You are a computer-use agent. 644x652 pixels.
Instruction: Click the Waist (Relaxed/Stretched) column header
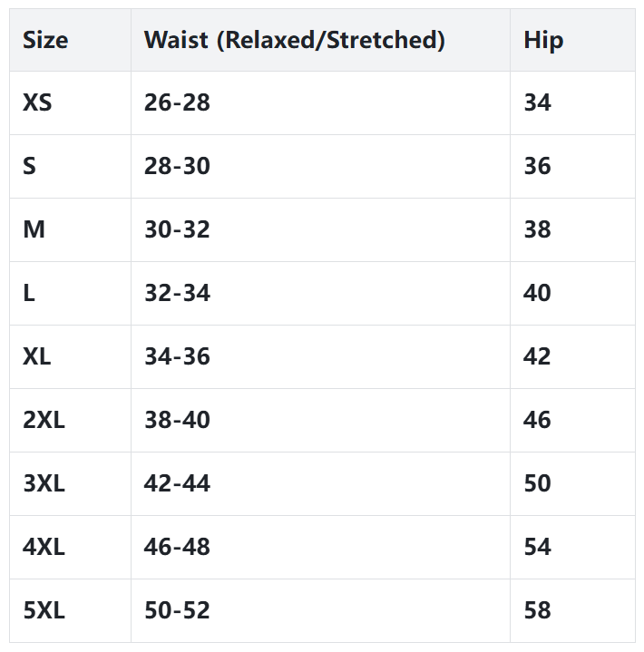(294, 40)
